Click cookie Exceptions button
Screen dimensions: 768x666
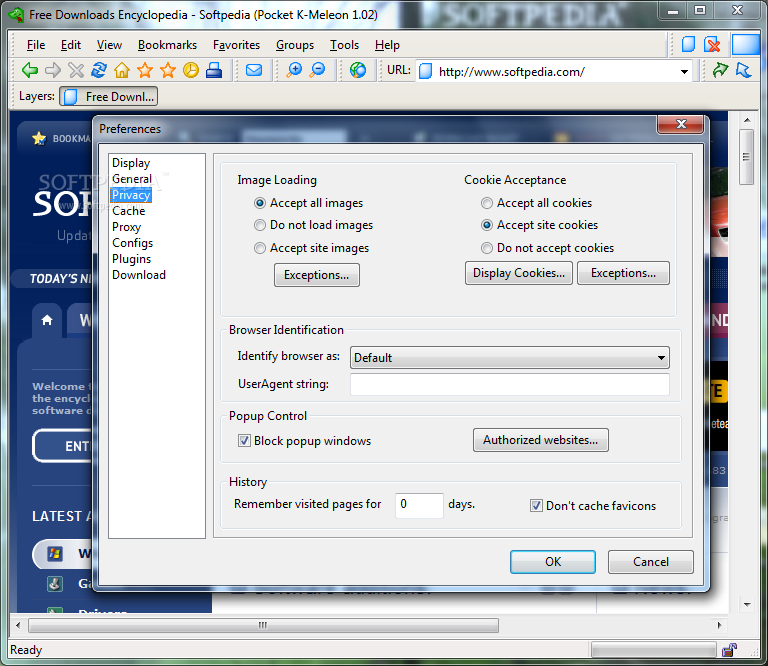(x=623, y=273)
